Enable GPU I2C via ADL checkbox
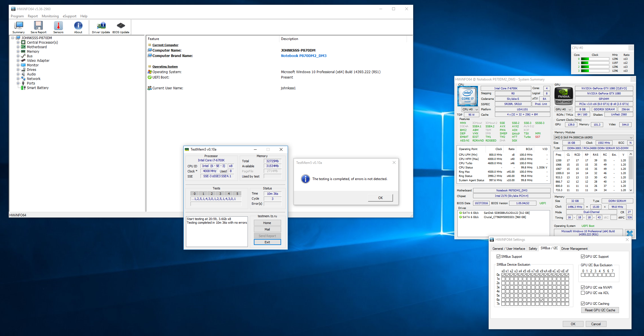This screenshot has width=644, height=336. click(583, 293)
